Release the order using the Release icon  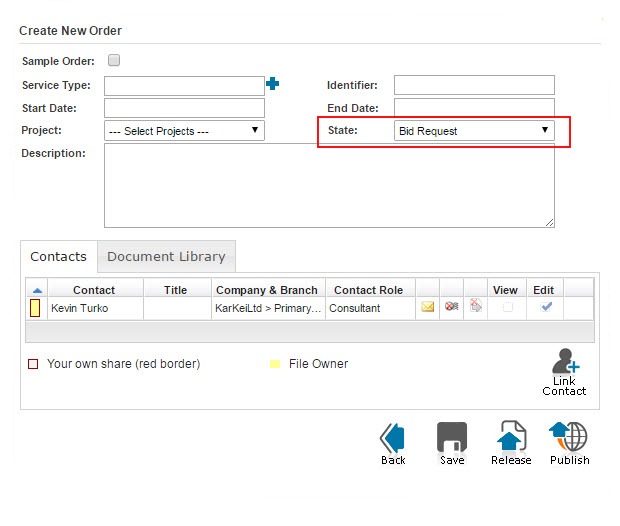point(511,437)
